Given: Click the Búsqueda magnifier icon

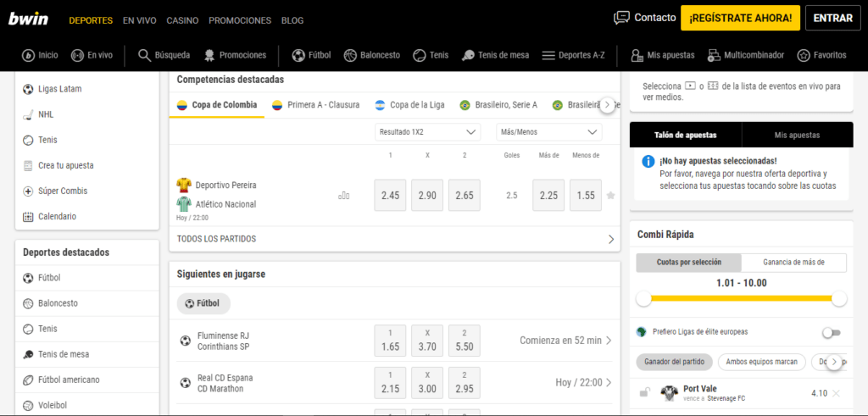Looking at the screenshot, I should click(144, 55).
